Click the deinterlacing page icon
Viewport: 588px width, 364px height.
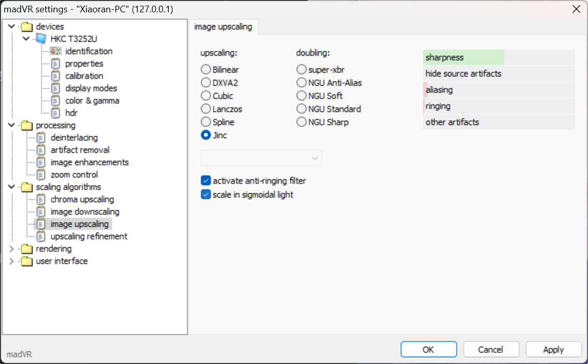41,138
